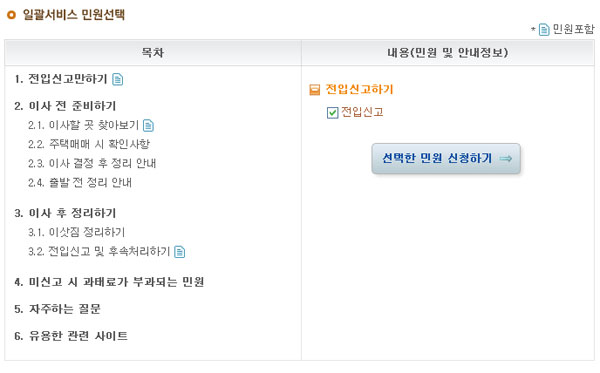Click document icon after 전입신고 및 후속처리하기
This screenshot has height=373, width=600.
pyautogui.click(x=179, y=252)
